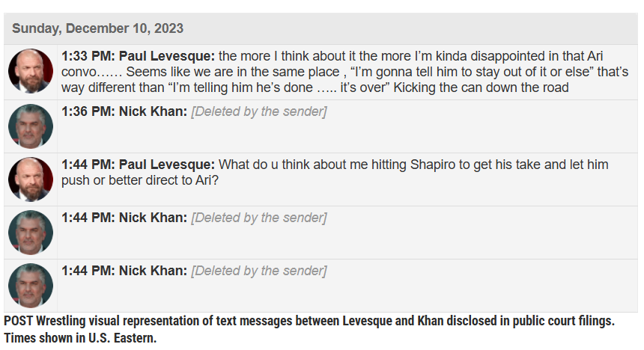The height and width of the screenshot is (350, 644).
Task: Click the "1:44 PM: Nick Khan:" label in the bottom row
Action: (x=124, y=271)
